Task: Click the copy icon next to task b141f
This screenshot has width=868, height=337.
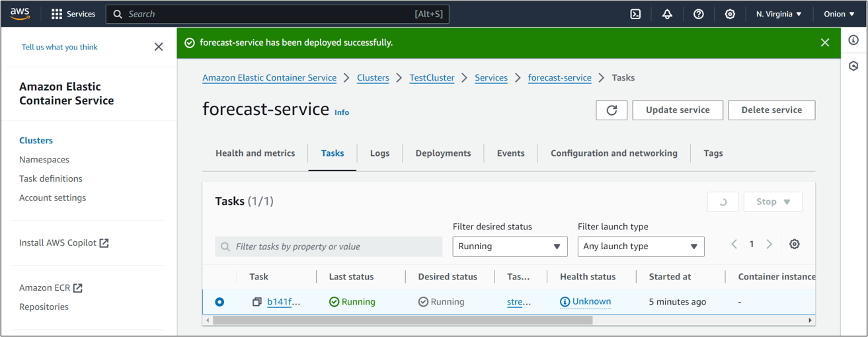Action: [256, 302]
